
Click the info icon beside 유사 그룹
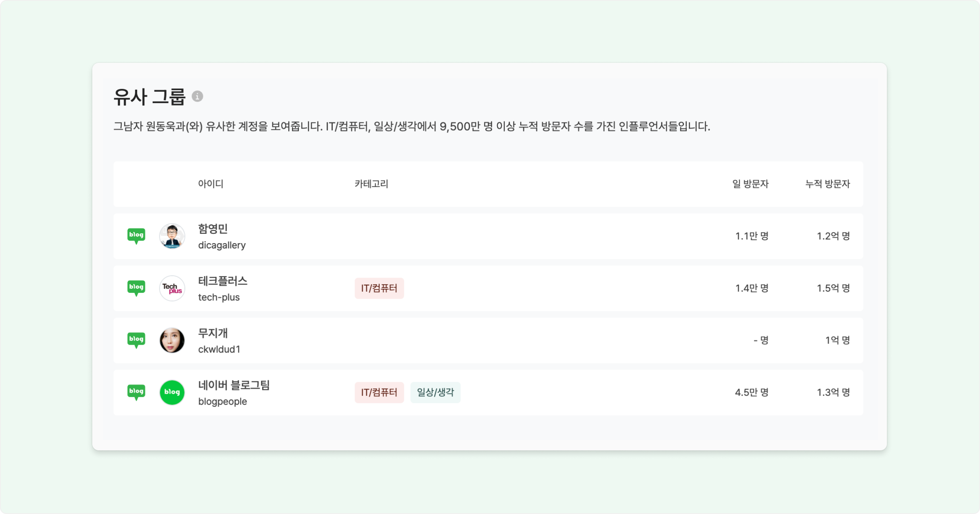(x=197, y=96)
